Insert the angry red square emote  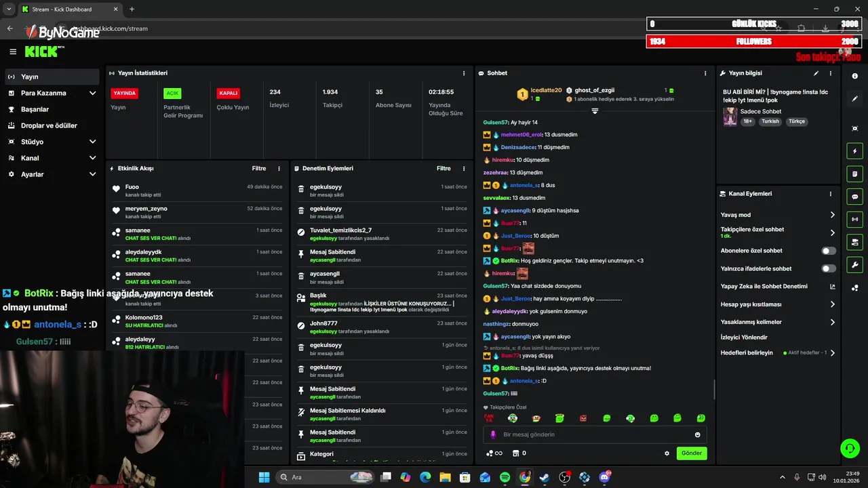coord(583,418)
